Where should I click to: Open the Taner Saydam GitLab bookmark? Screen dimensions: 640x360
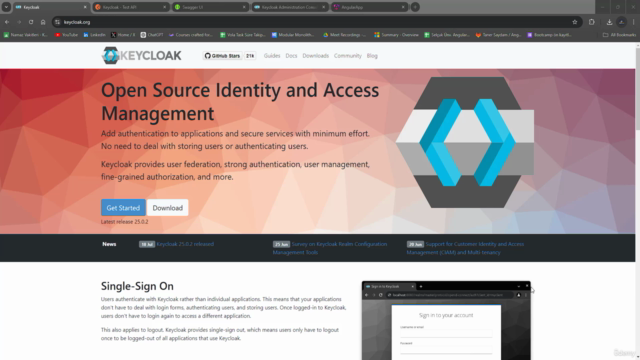point(498,35)
